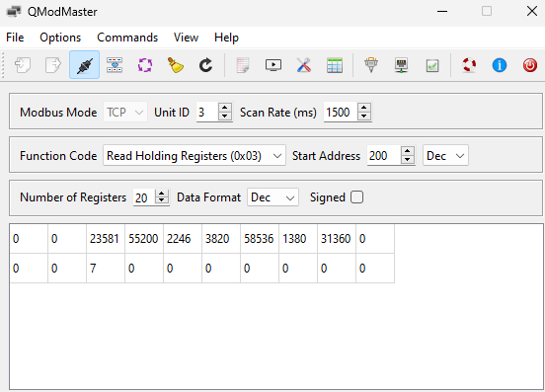Image resolution: width=545 pixels, height=392 pixels.
Task: Open the Log File icon
Action: click(x=243, y=65)
